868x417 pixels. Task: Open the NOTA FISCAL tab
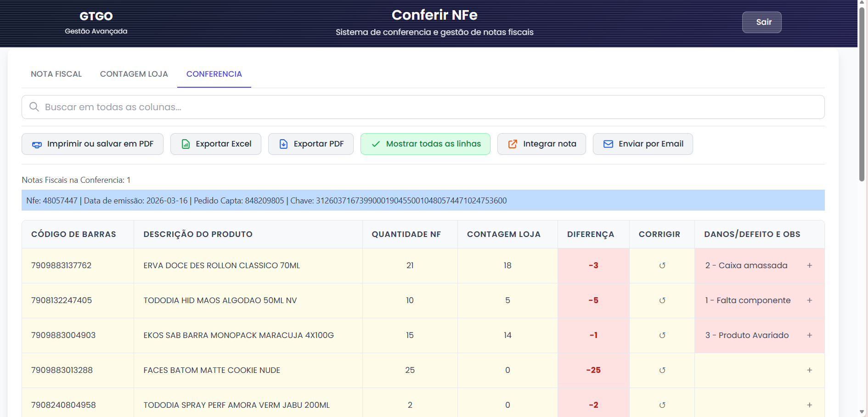tap(56, 74)
